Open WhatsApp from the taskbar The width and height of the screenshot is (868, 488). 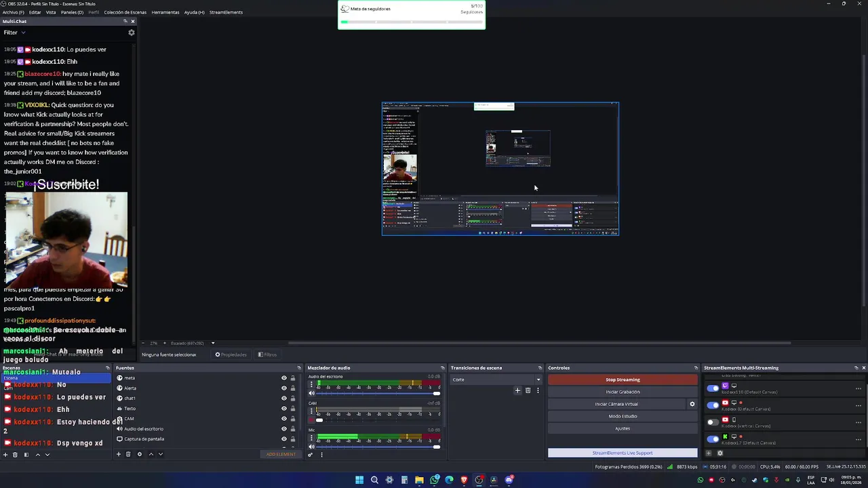click(x=434, y=480)
